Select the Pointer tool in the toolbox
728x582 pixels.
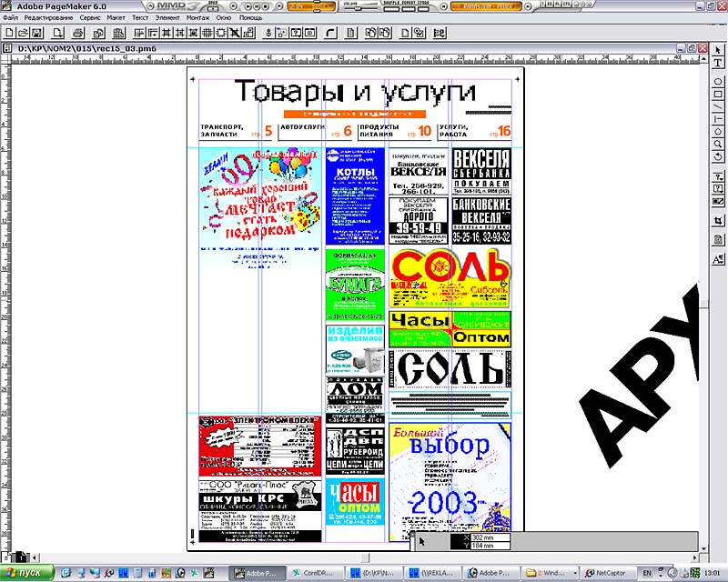718,50
